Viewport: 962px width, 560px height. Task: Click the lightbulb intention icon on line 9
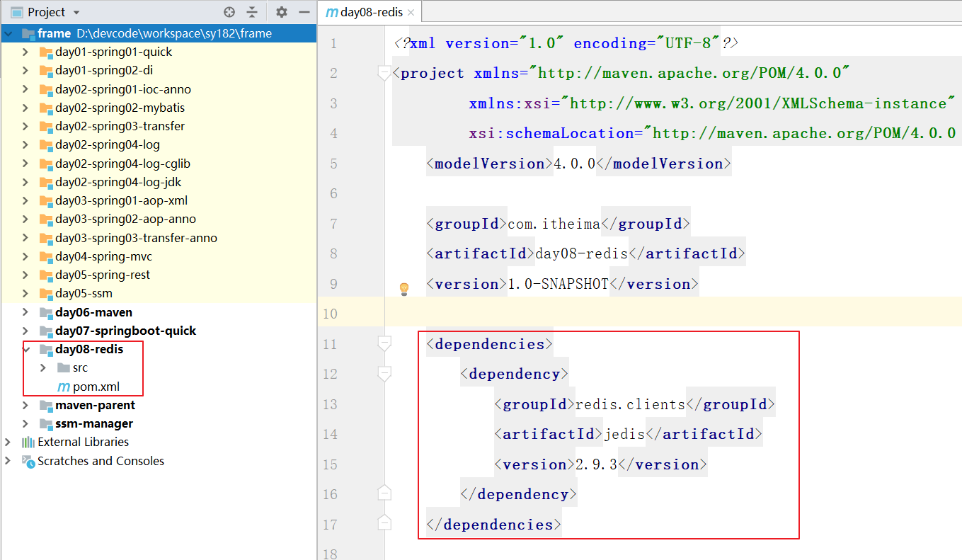coord(404,289)
